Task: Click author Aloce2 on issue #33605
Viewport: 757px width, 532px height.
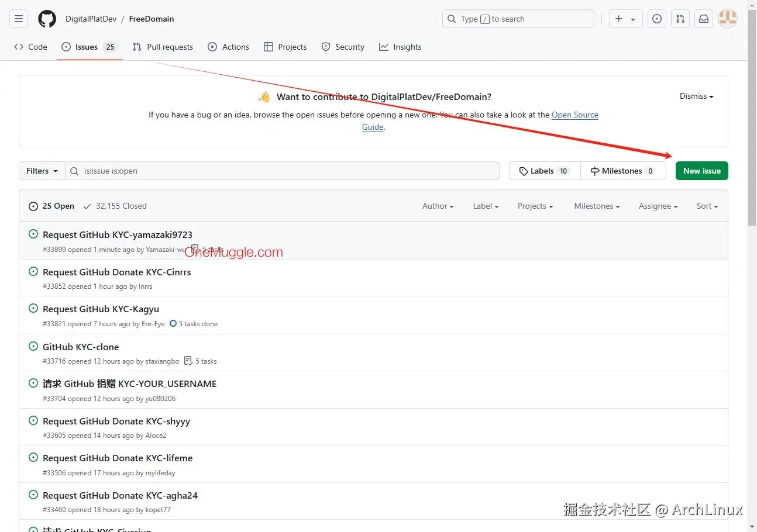Action: point(156,436)
